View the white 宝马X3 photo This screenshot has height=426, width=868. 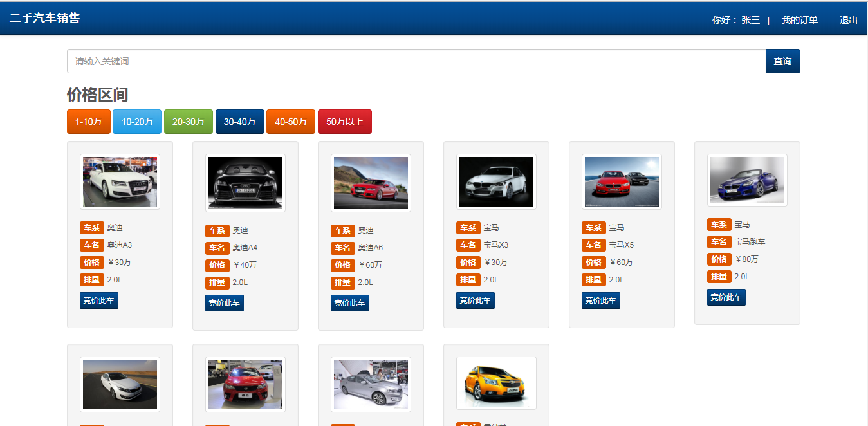496,182
